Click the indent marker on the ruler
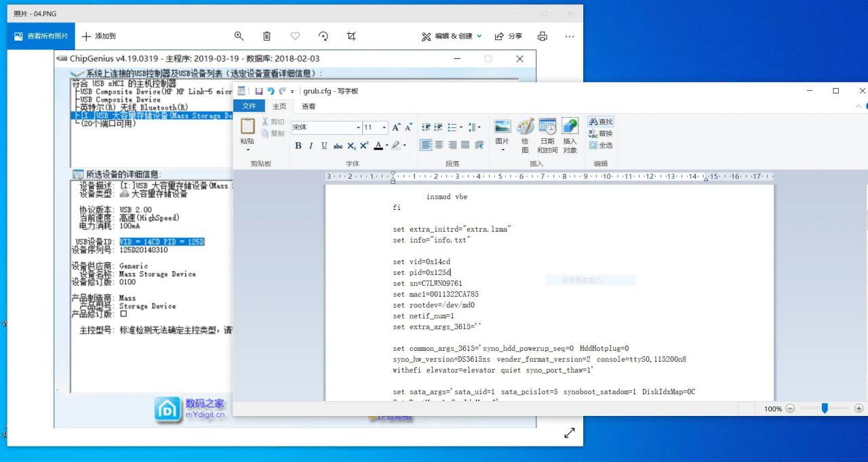This screenshot has height=462, width=868. pyautogui.click(x=393, y=177)
